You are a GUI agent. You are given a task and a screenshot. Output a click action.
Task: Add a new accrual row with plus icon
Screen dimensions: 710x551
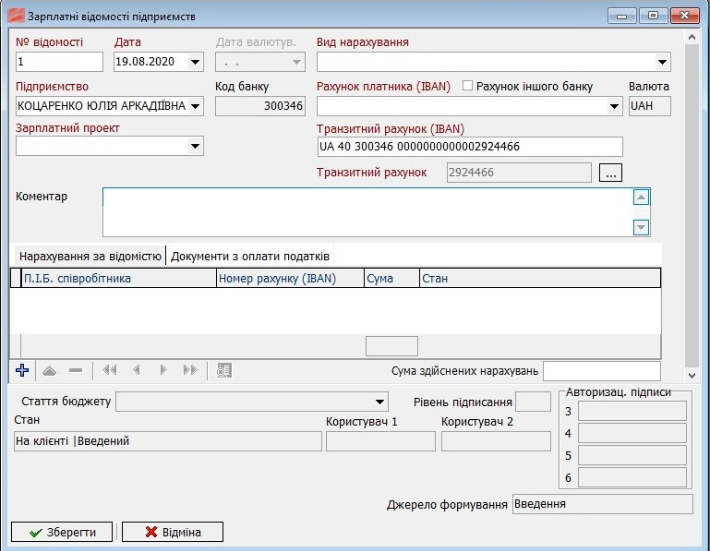[x=22, y=370]
